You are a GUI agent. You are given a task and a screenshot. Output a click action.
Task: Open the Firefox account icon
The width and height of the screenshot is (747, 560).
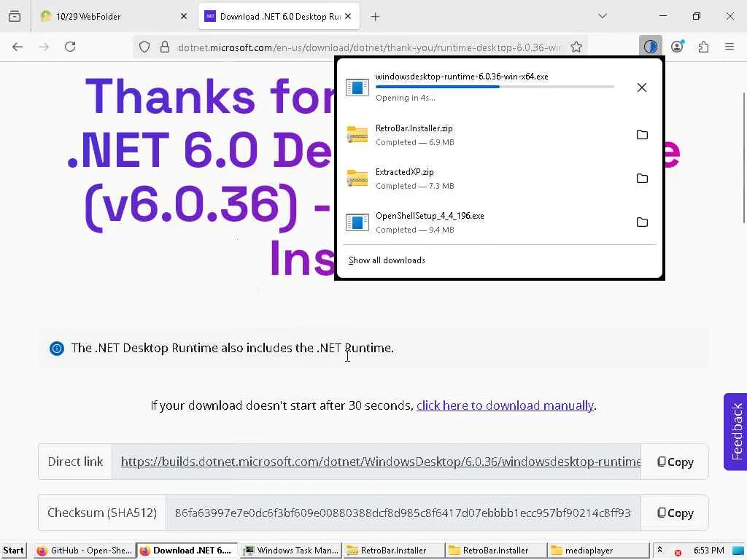click(677, 47)
